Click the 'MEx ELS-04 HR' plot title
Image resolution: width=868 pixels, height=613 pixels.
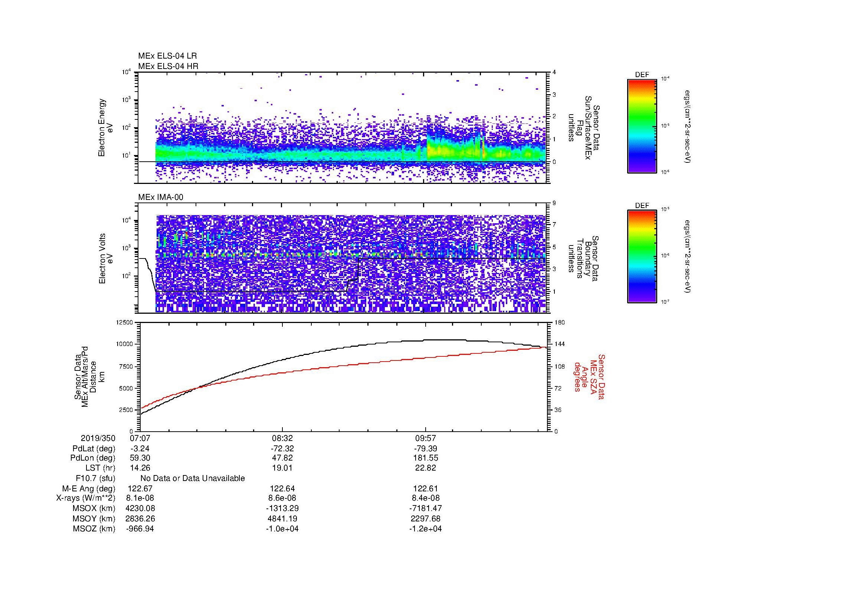(168, 66)
